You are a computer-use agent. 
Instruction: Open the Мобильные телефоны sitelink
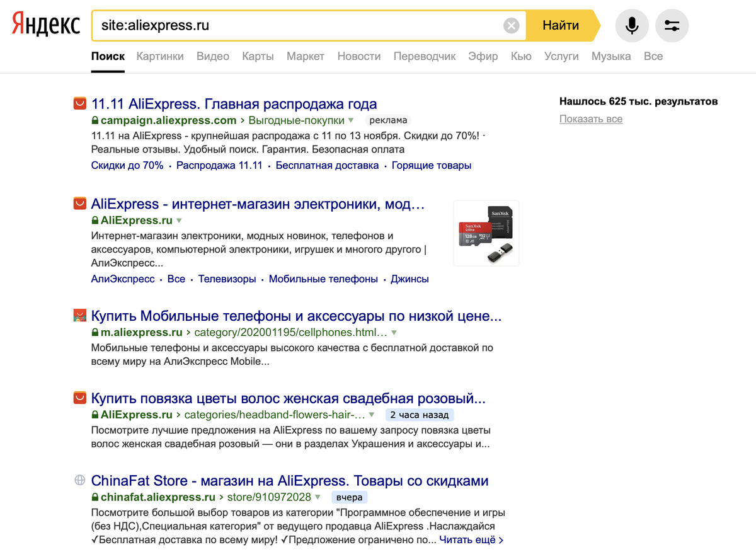click(x=324, y=279)
